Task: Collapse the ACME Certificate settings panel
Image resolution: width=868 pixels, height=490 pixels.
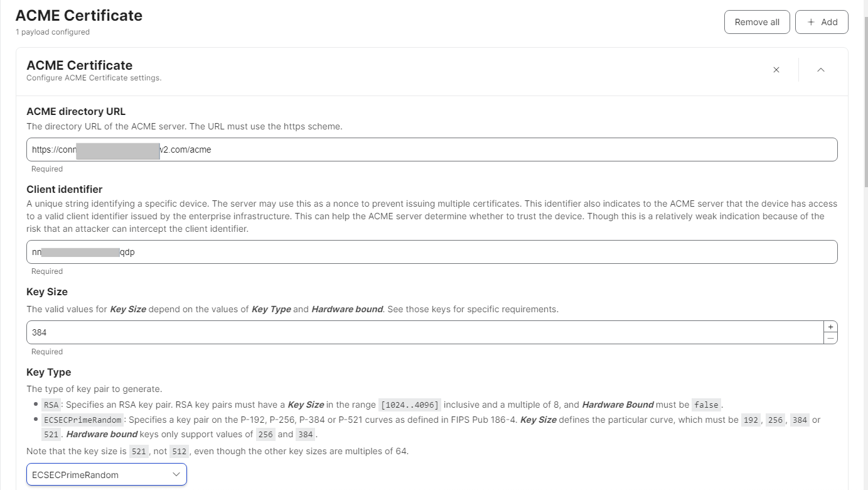Action: pyautogui.click(x=820, y=70)
